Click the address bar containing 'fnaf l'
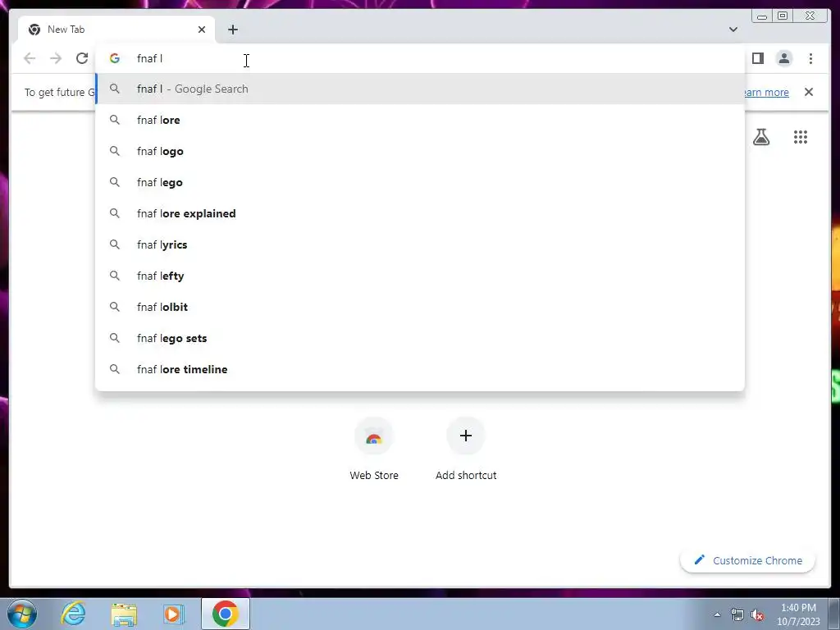This screenshot has height=630, width=840. tap(420, 58)
